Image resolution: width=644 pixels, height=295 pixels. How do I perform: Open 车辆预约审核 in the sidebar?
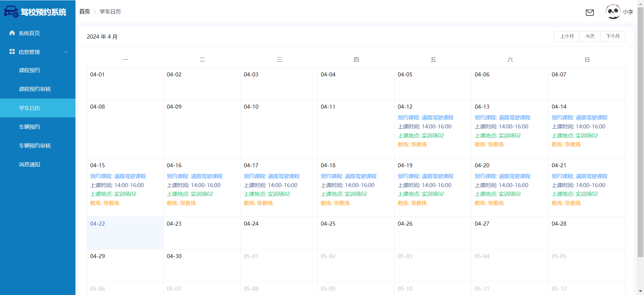click(35, 145)
